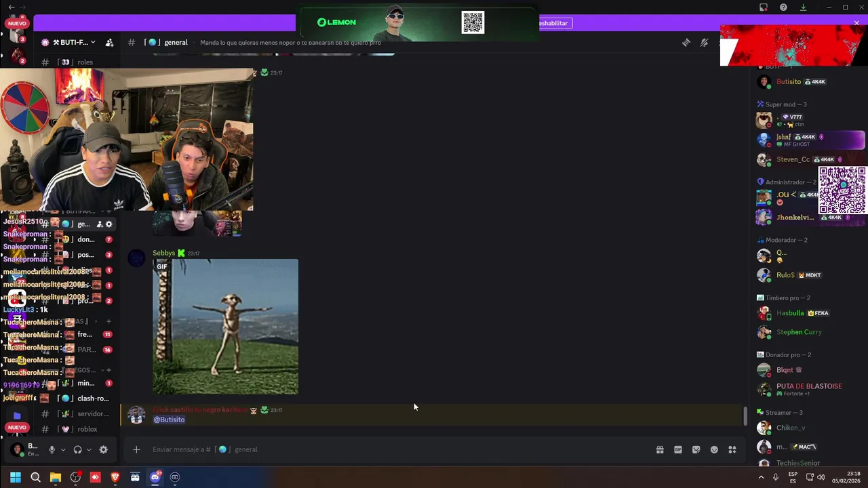Open the servidor... channel
The width and height of the screenshot is (868, 488).
[x=77, y=413]
